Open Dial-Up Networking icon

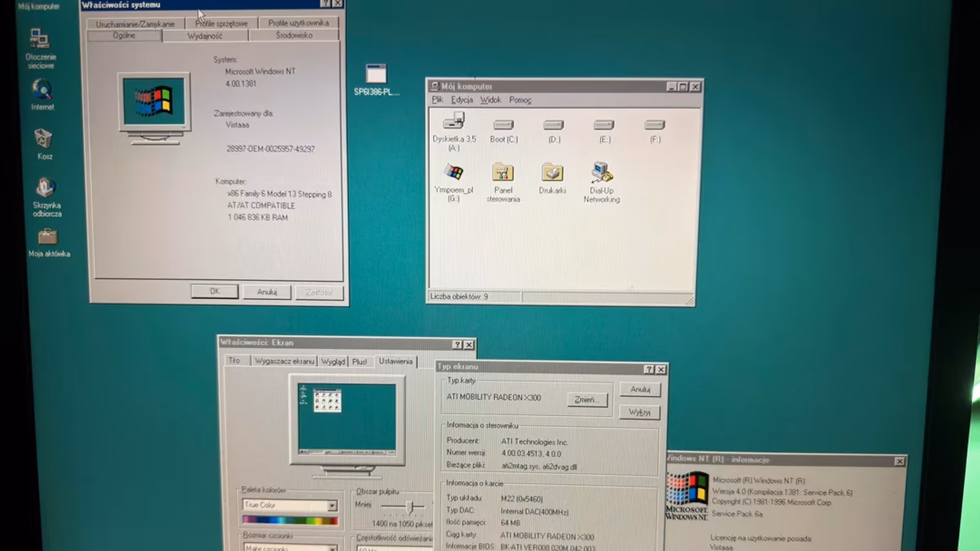tap(601, 182)
